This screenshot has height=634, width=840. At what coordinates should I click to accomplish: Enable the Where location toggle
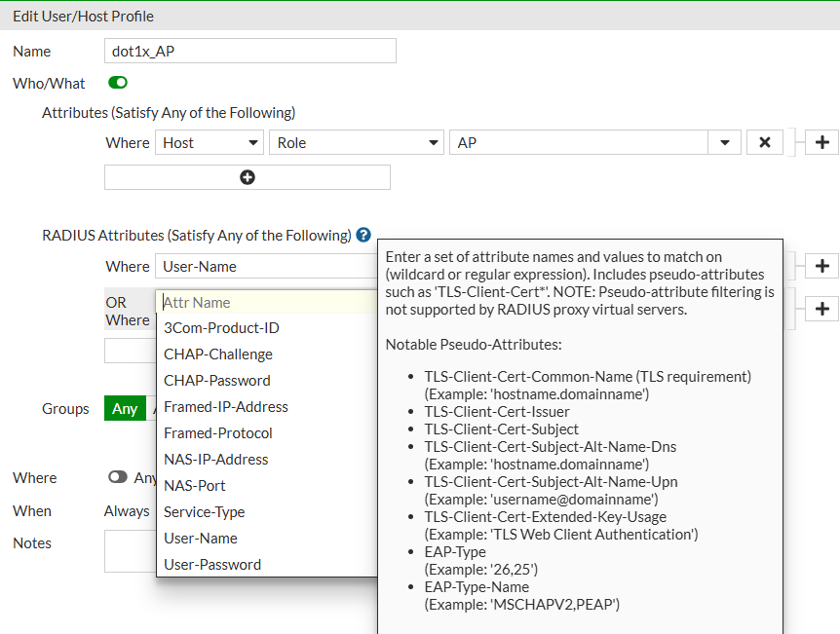tap(118, 477)
